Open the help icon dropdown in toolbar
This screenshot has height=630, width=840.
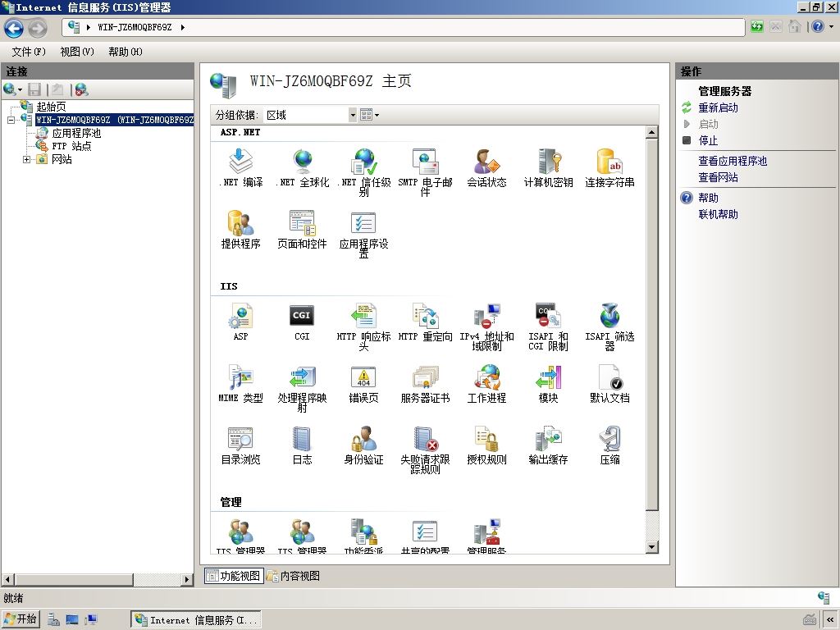pos(832,27)
